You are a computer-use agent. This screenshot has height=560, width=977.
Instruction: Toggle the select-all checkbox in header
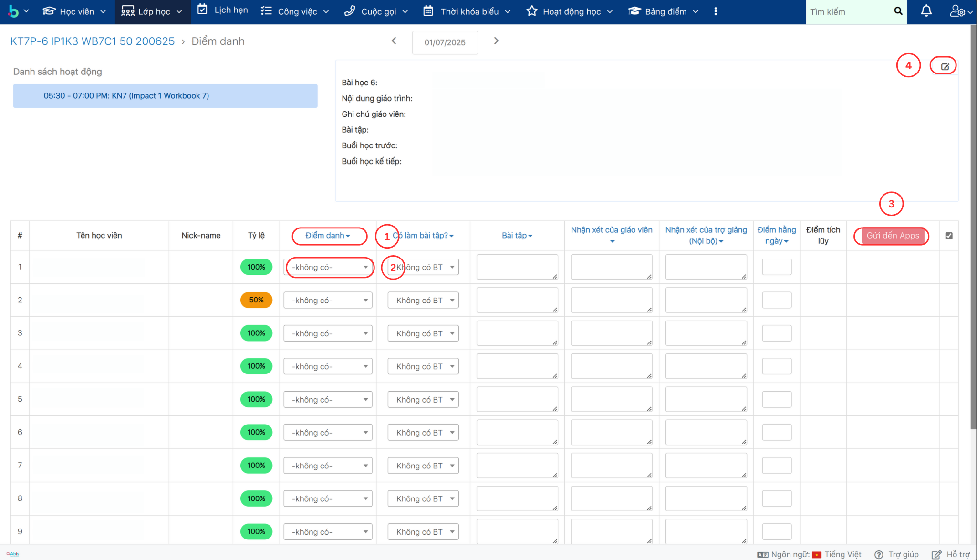[x=949, y=236]
